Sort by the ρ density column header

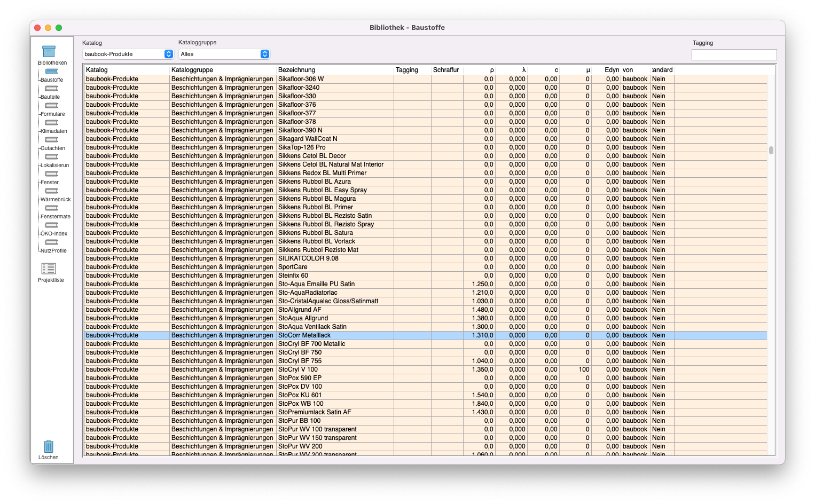pos(479,70)
